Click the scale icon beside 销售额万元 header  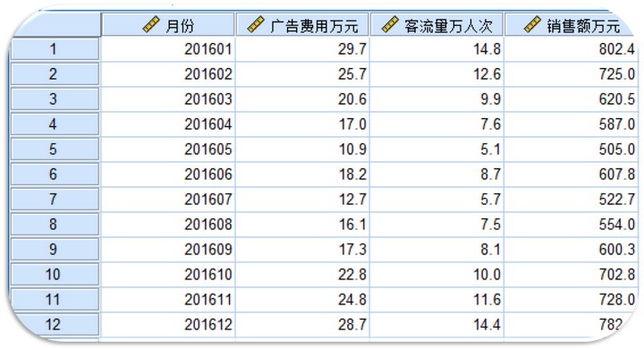(532, 25)
